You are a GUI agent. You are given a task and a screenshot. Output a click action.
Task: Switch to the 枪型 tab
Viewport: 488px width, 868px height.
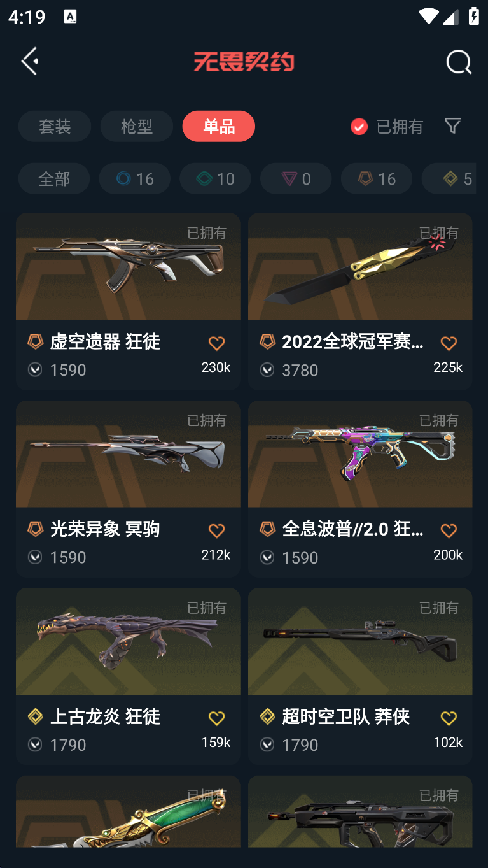tap(137, 126)
